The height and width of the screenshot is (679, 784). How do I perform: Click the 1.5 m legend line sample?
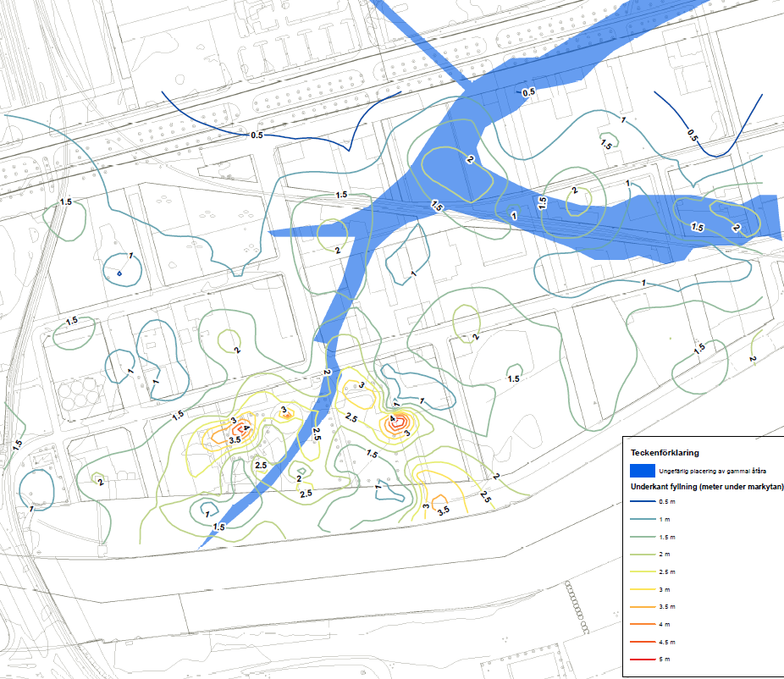[x=643, y=537]
